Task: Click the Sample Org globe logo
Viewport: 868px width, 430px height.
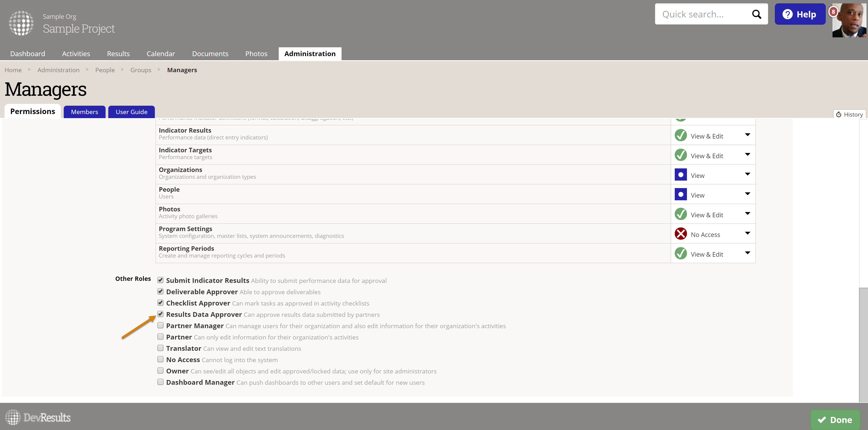Action: (x=21, y=23)
